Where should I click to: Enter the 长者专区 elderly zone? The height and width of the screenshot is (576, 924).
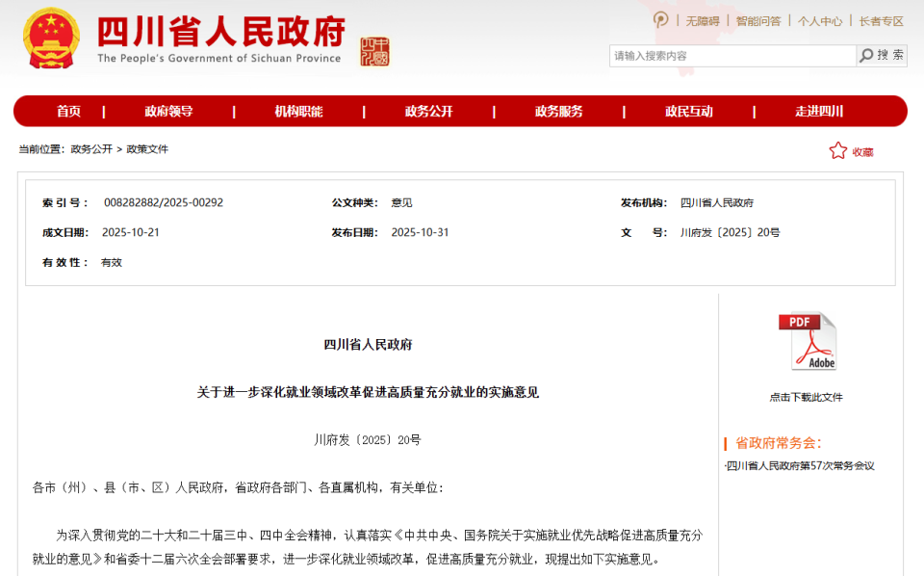pos(879,18)
